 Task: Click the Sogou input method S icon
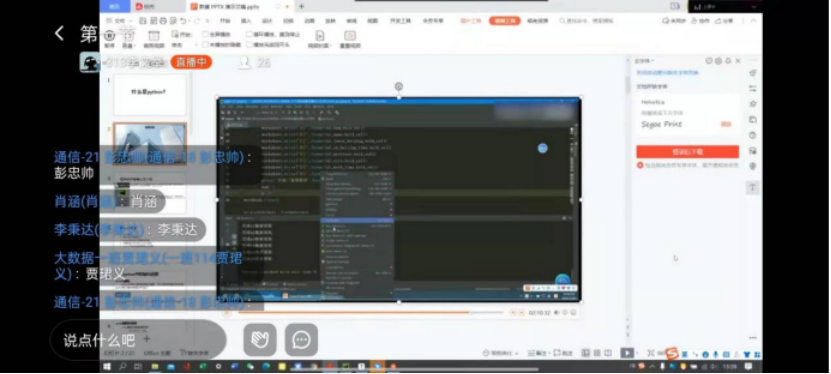pos(672,353)
